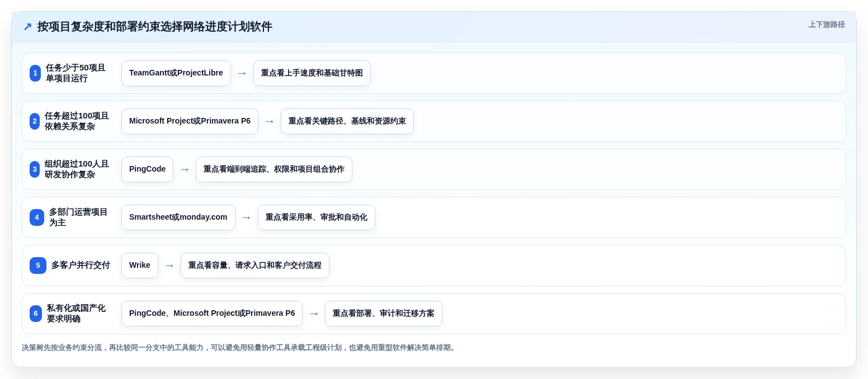The image size is (868, 379).
Task: Click the arrow icon beside the title
Action: tap(27, 27)
